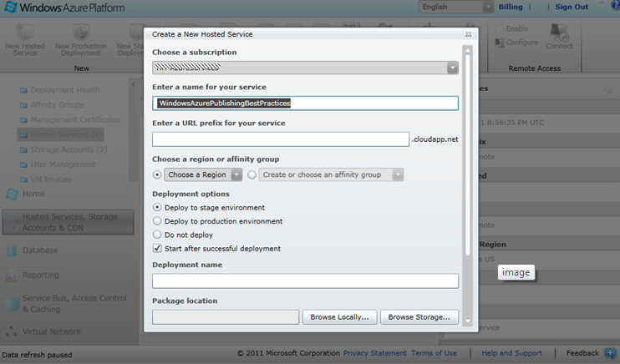This screenshot has height=364, width=620.
Task: Click the Connect remote access icon
Action: 560,32
